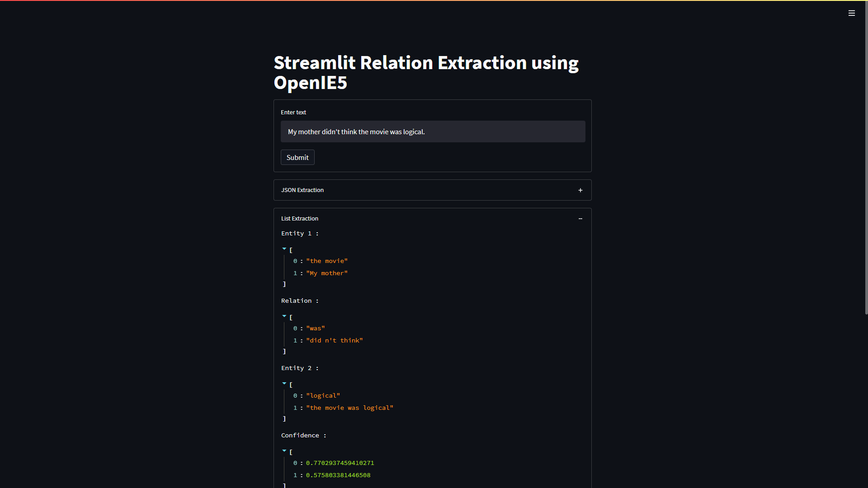Screen dimensions: 868x488
Task: Click the "My mother" value
Action: (327, 273)
